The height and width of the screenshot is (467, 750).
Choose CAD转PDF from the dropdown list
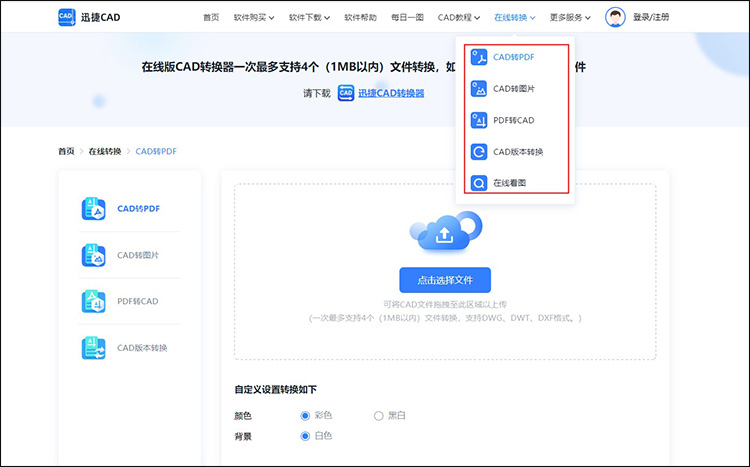point(516,57)
